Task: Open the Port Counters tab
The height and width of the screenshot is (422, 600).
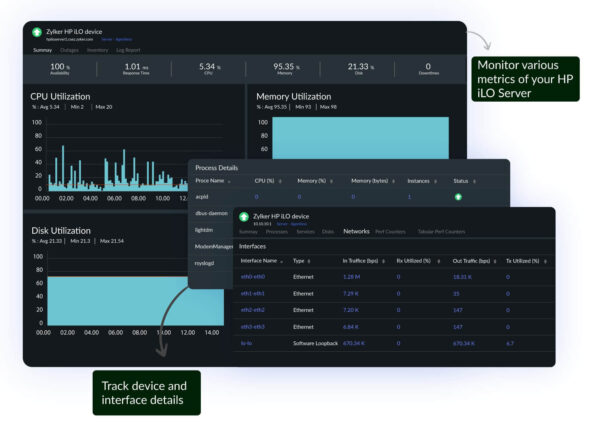Action: (390, 232)
